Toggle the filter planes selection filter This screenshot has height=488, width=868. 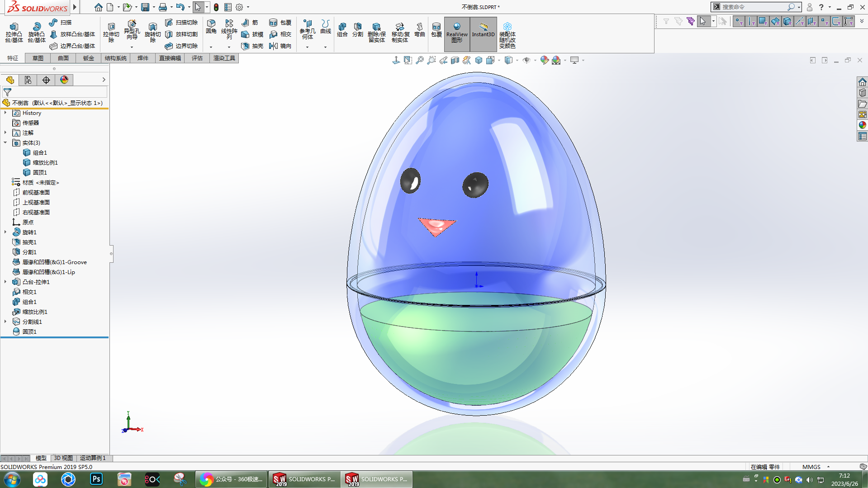[x=812, y=21]
